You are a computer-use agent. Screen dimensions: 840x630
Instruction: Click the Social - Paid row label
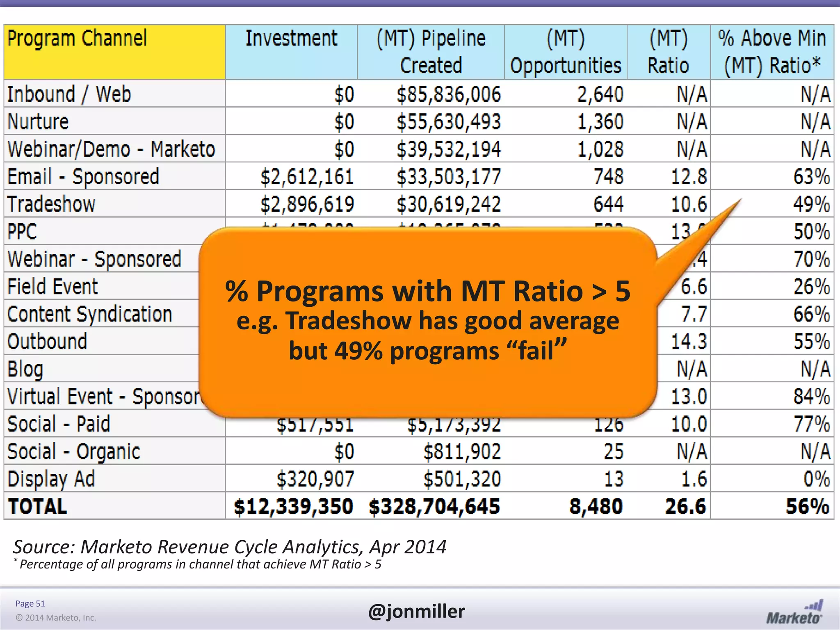click(59, 424)
